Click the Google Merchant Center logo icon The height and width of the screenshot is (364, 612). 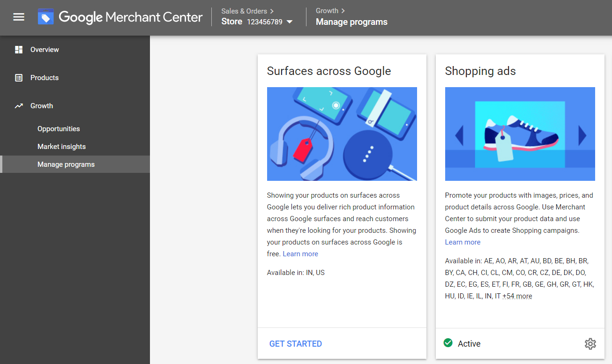[x=46, y=17]
